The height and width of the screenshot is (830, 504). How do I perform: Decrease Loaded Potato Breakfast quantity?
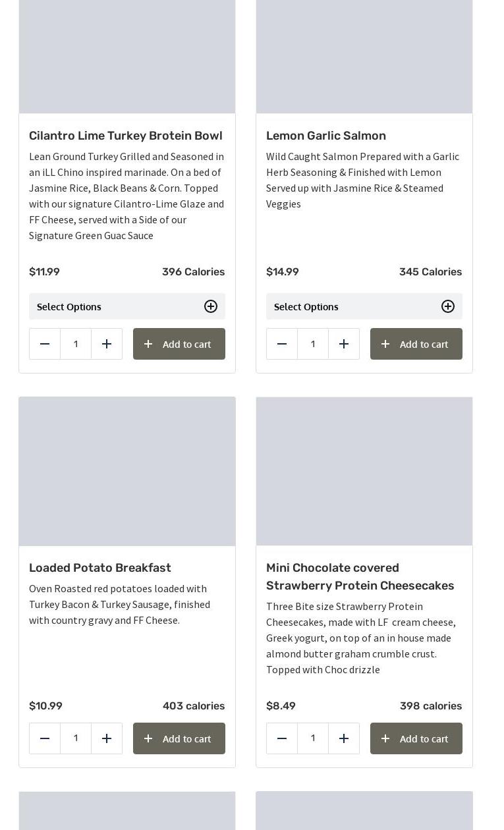coord(45,738)
